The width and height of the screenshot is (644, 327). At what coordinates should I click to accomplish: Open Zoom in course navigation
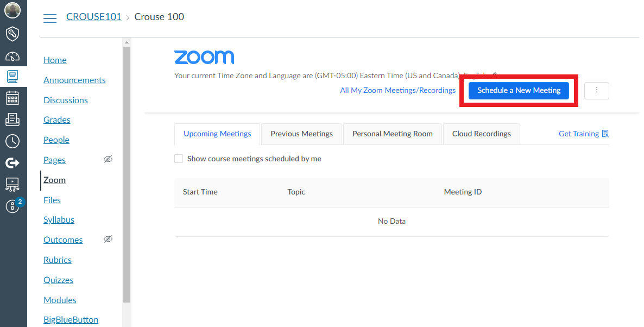pyautogui.click(x=55, y=180)
